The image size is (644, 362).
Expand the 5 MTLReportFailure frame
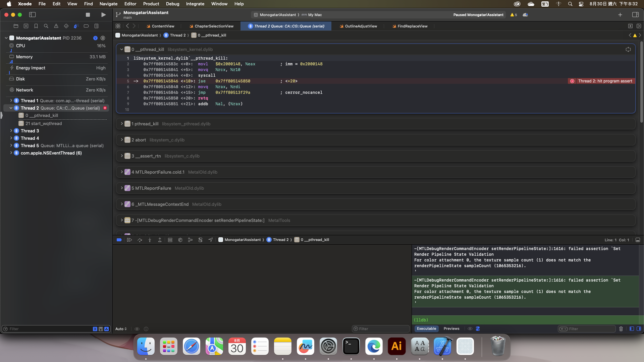tap(121, 188)
